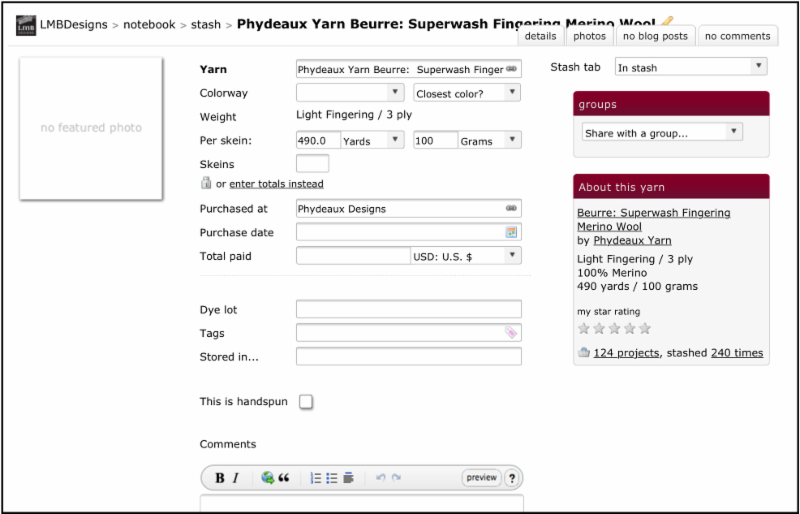The image size is (800, 514).
Task: Click the Skeins input field
Action: 313,164
